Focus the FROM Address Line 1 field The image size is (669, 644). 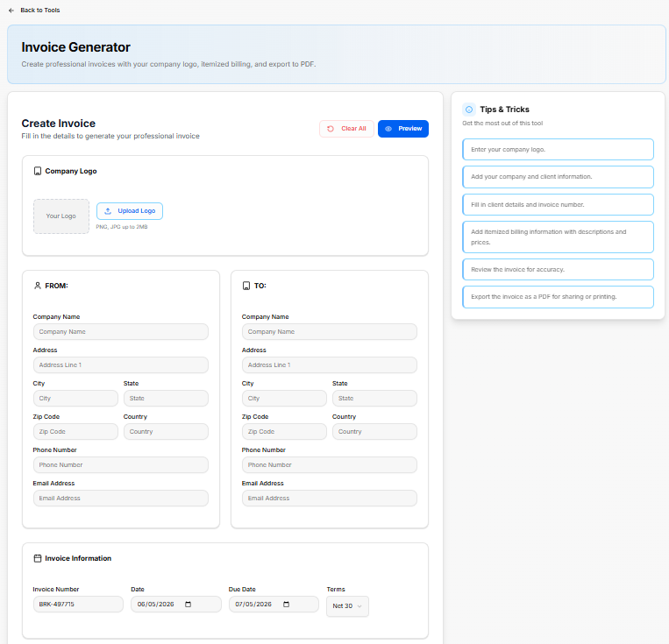point(121,365)
